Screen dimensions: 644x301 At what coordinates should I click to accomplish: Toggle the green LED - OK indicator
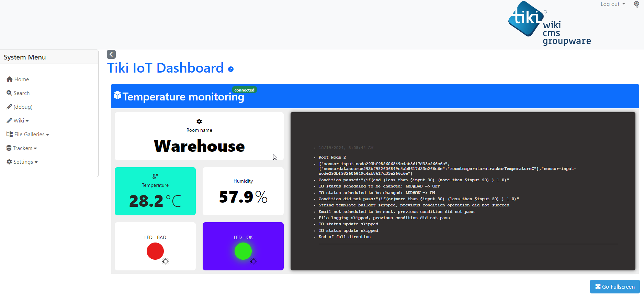pyautogui.click(x=243, y=251)
